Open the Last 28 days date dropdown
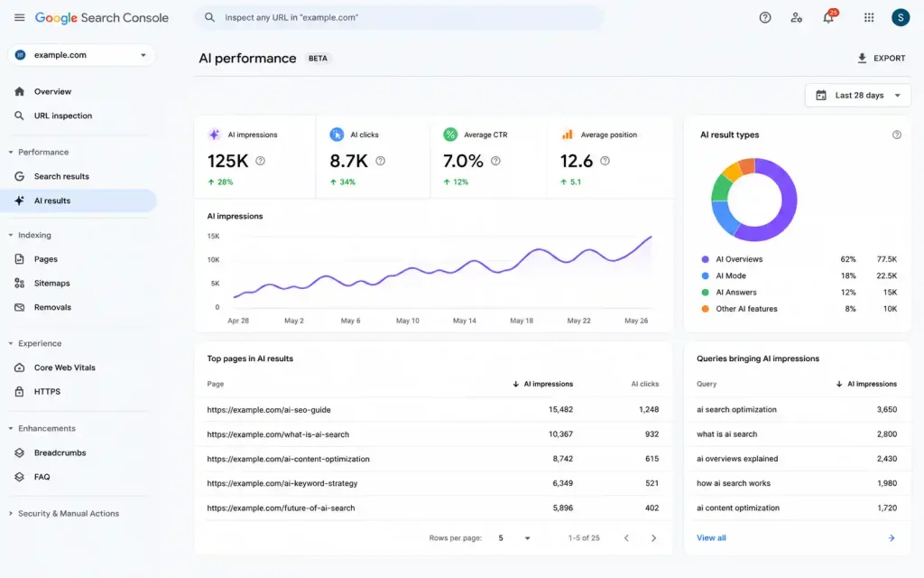Image resolution: width=924 pixels, height=578 pixels. click(857, 95)
